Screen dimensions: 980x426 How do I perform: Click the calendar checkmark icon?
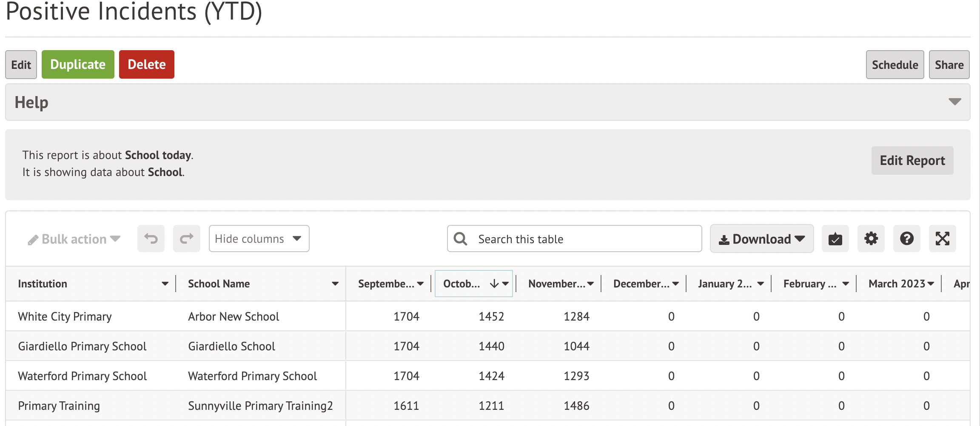tap(835, 239)
